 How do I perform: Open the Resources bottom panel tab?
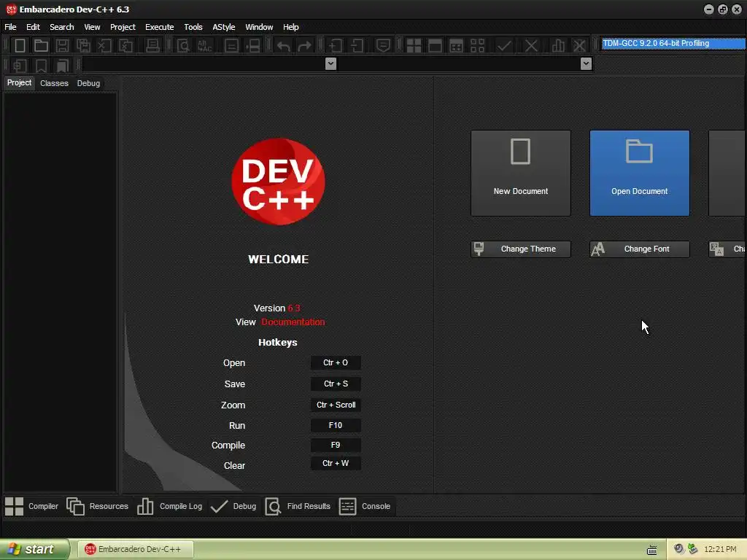tap(98, 506)
